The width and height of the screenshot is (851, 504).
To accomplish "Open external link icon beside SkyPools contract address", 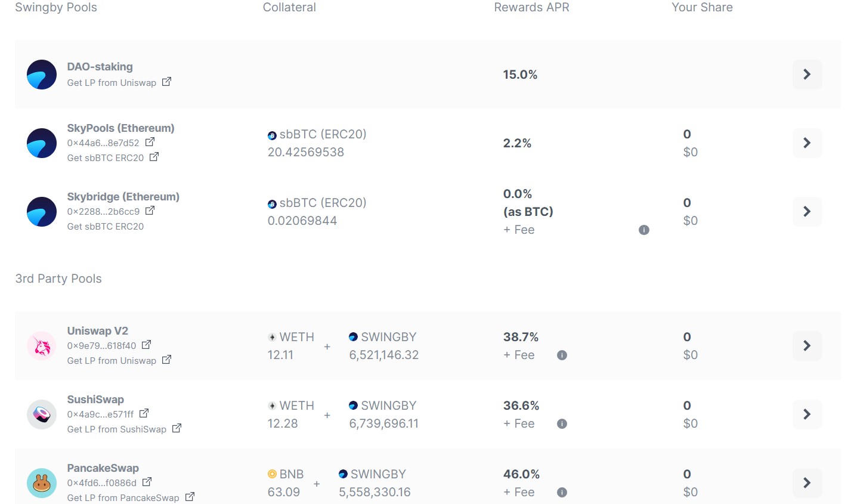I will [x=150, y=142].
